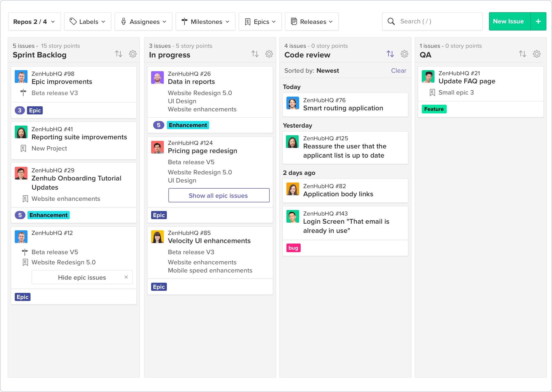Image resolution: width=552 pixels, height=392 pixels.
Task: Click the pink bug label swatch
Action: click(293, 248)
